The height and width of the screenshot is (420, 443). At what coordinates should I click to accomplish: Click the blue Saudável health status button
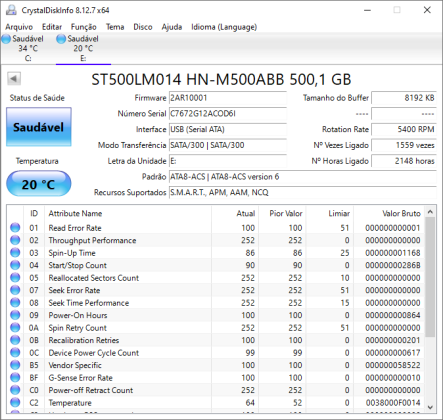[x=39, y=127]
